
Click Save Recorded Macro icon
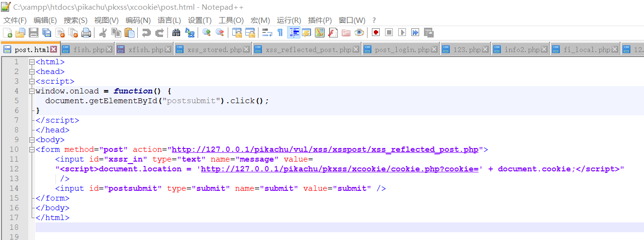coord(428,33)
